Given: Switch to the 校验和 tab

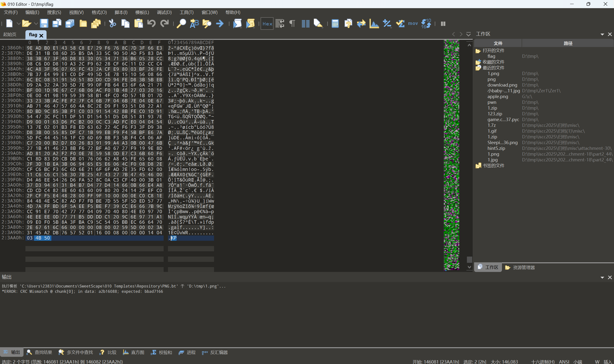Looking at the screenshot, I should (161, 352).
